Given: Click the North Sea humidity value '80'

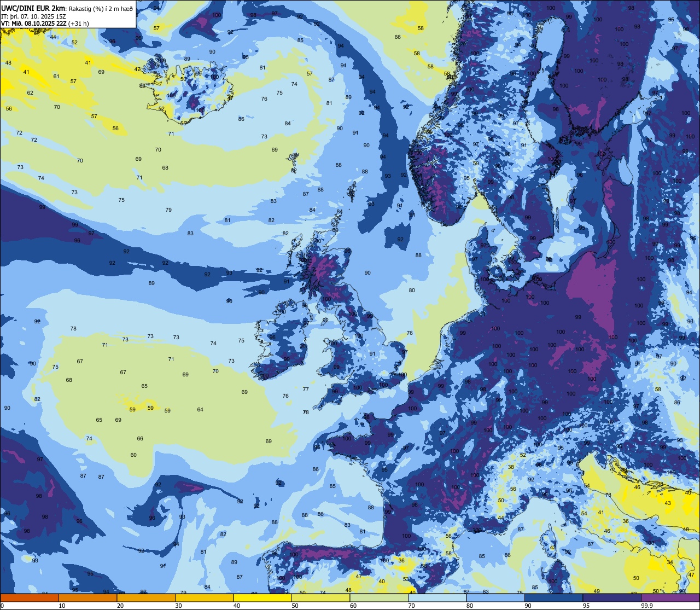Looking at the screenshot, I should (412, 290).
